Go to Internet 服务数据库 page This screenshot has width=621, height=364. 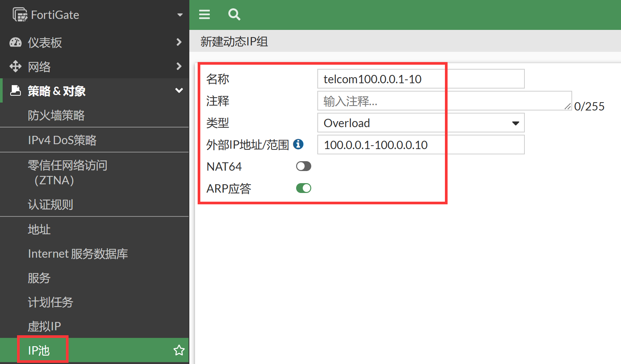[78, 254]
